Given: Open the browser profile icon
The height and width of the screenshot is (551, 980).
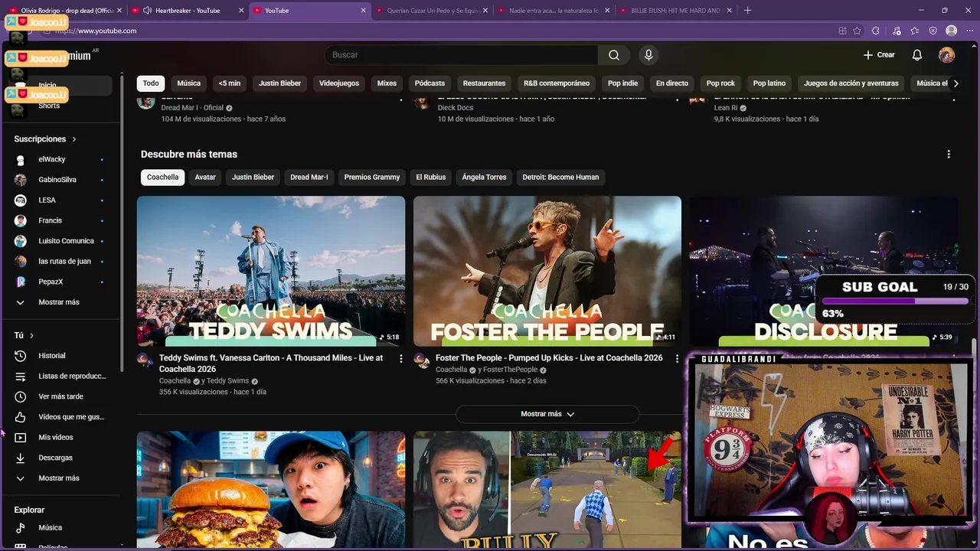Looking at the screenshot, I should [x=952, y=31].
